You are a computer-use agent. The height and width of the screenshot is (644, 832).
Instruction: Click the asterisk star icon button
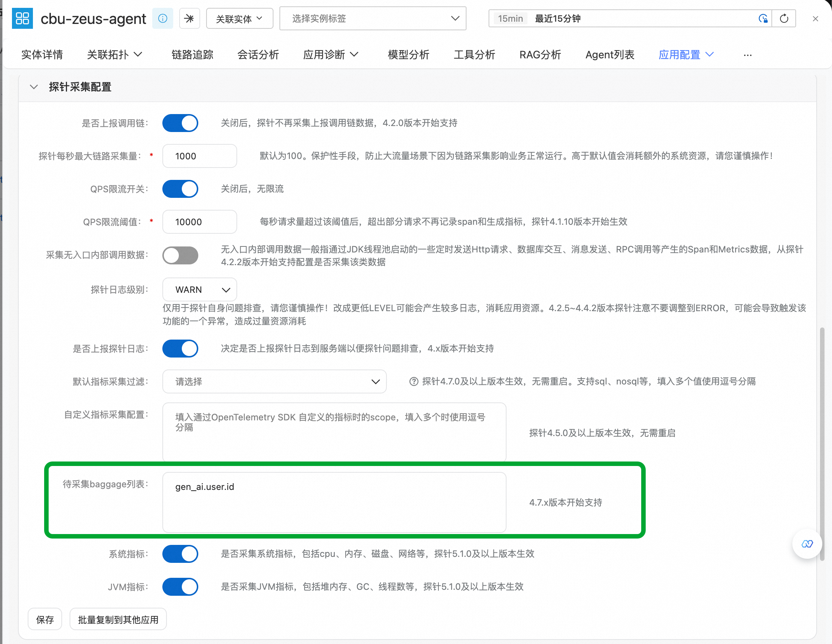(189, 18)
